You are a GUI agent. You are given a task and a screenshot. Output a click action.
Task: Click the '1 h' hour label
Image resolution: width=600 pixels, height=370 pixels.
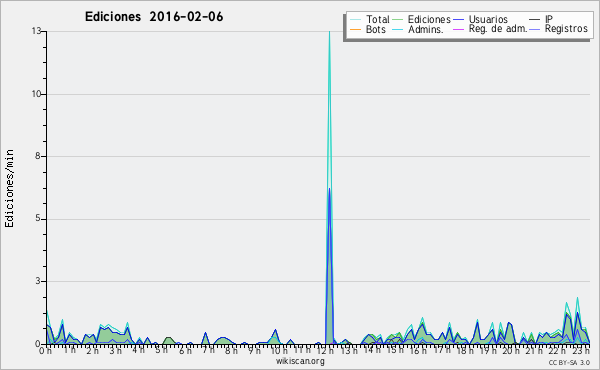69,350
